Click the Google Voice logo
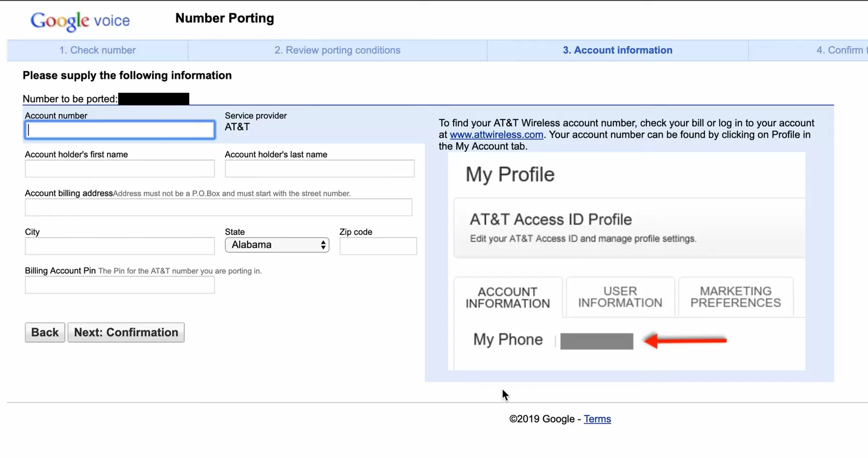 point(79,21)
